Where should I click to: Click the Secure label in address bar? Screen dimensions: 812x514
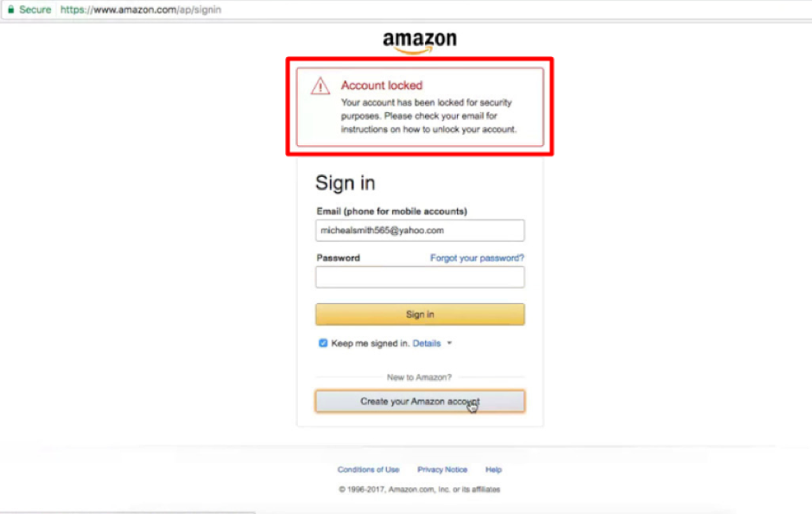pyautogui.click(x=35, y=10)
